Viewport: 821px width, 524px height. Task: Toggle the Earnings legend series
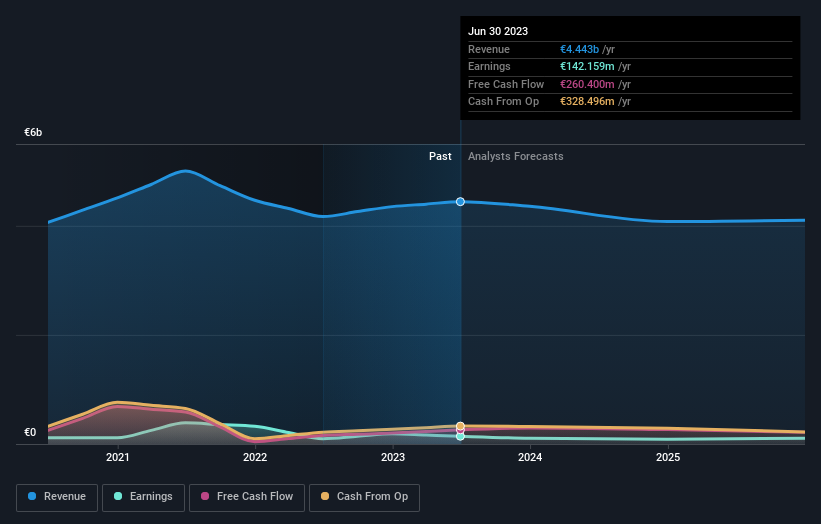pos(143,497)
